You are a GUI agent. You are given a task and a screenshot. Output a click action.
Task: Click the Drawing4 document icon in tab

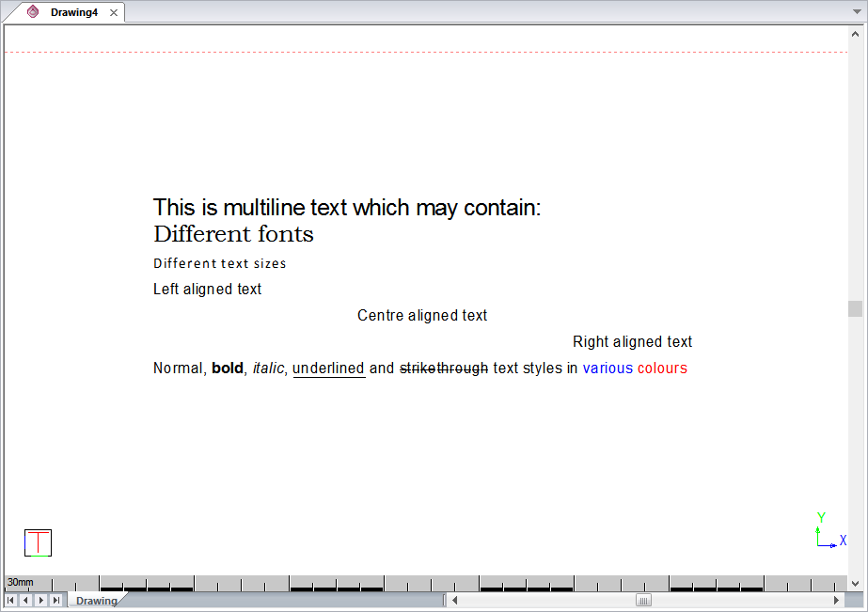[x=33, y=12]
